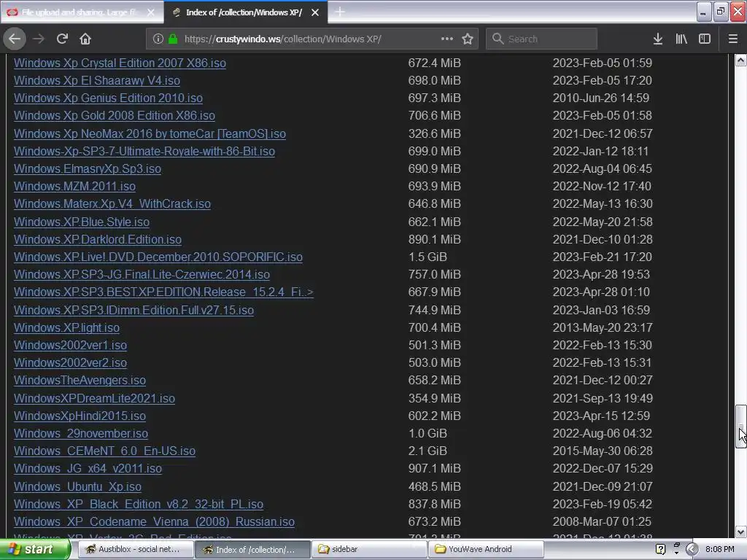
Task: Open Windows Xp Gold 2008 Edition X86.iso
Action: (x=115, y=115)
